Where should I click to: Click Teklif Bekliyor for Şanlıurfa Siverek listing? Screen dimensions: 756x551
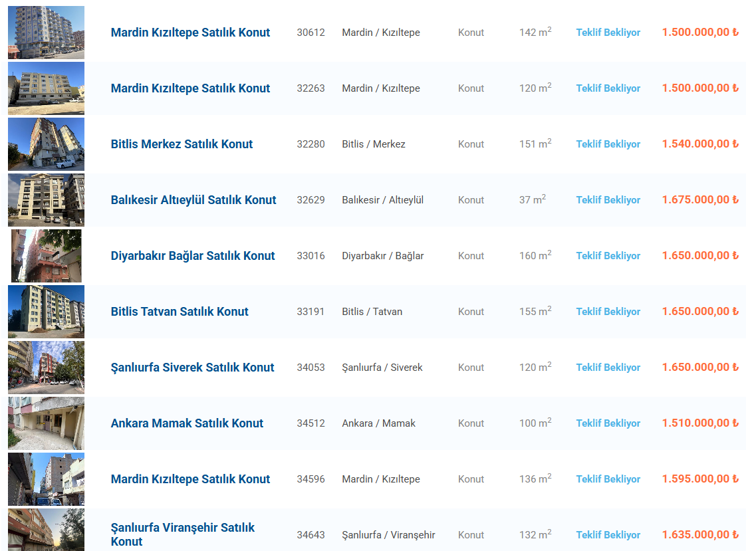[x=608, y=368]
